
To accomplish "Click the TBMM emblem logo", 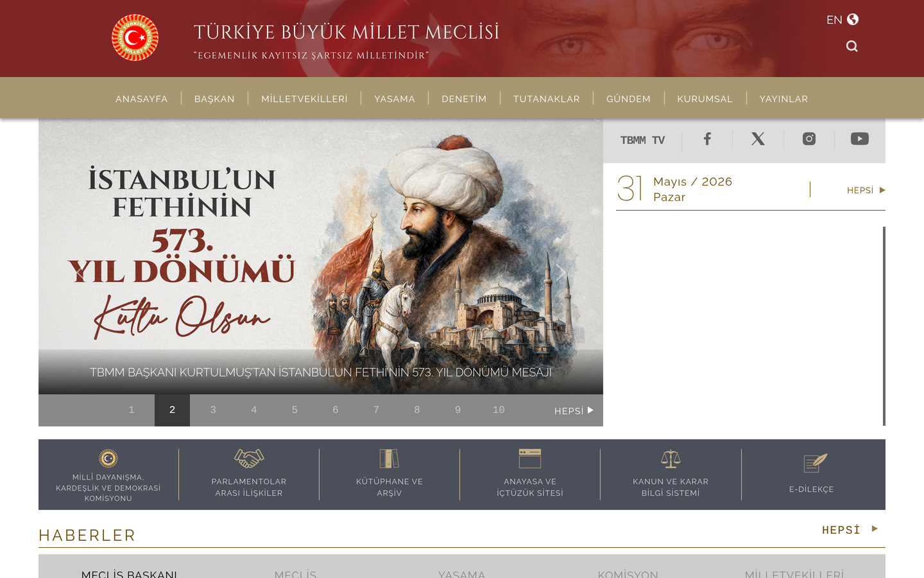I will tap(135, 38).
